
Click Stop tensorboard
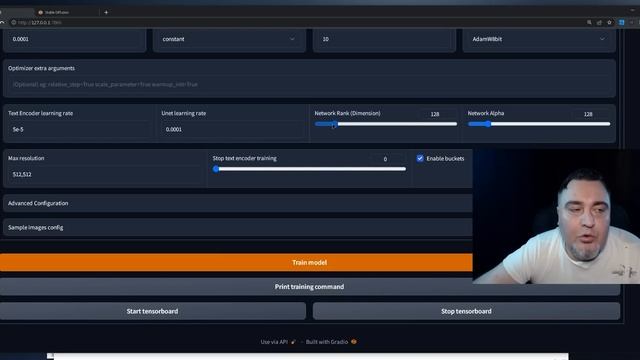pos(466,311)
